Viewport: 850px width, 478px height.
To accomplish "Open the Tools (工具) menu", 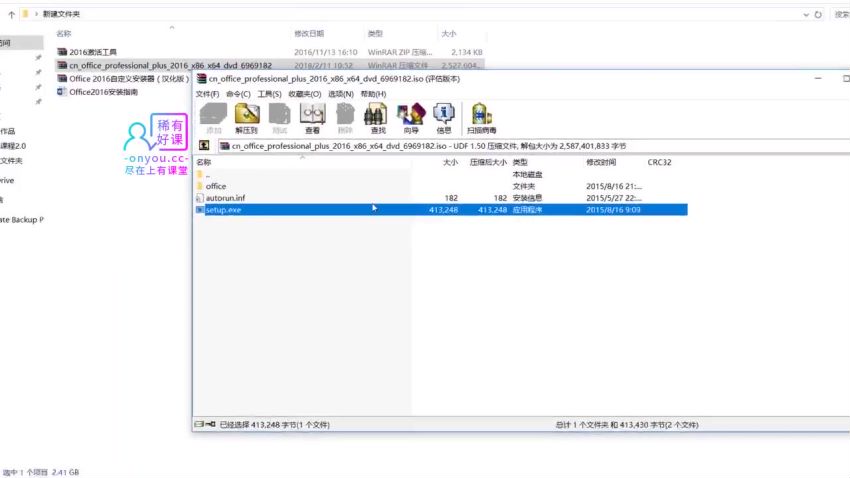I will click(269, 94).
